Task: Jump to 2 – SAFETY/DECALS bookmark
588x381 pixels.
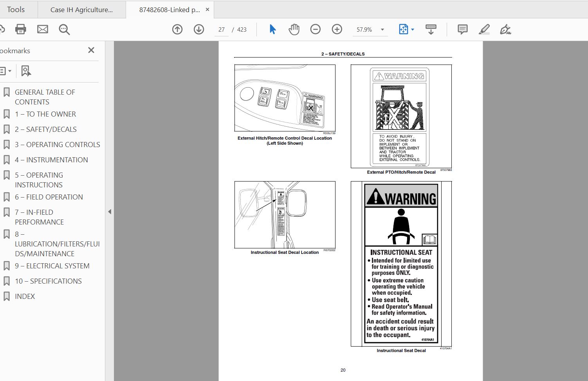Action: (x=45, y=129)
